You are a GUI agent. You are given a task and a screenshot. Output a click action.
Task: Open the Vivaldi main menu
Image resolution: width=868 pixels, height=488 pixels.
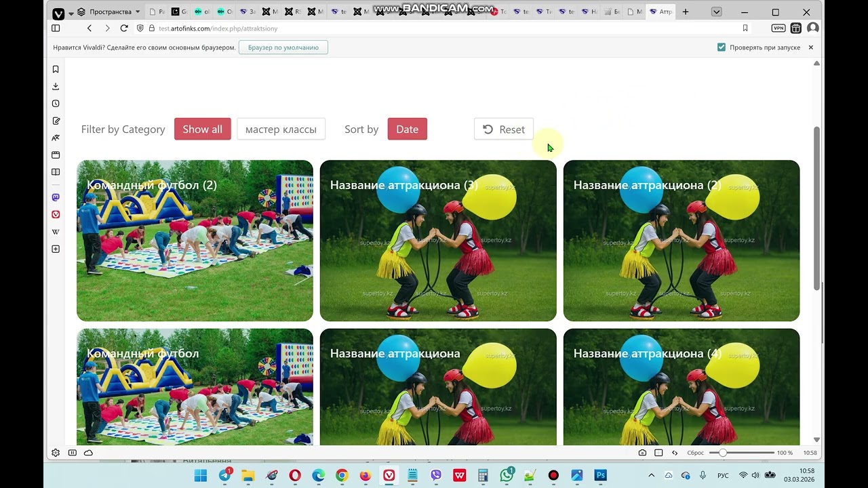click(x=59, y=13)
